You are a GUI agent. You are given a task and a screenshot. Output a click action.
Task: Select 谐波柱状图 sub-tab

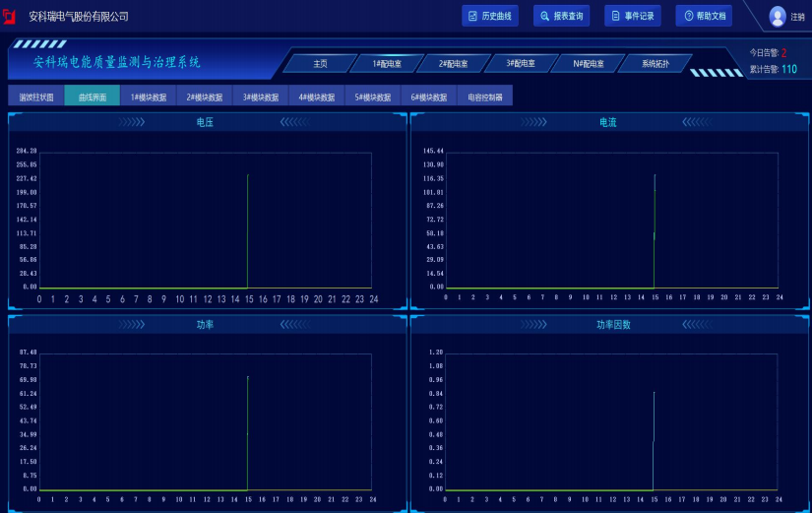pyautogui.click(x=36, y=96)
